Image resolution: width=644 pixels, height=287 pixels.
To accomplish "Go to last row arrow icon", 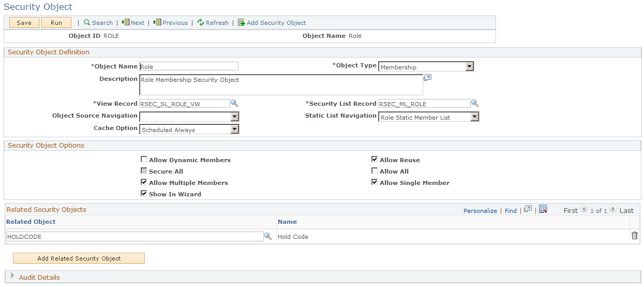I will pos(613,209).
